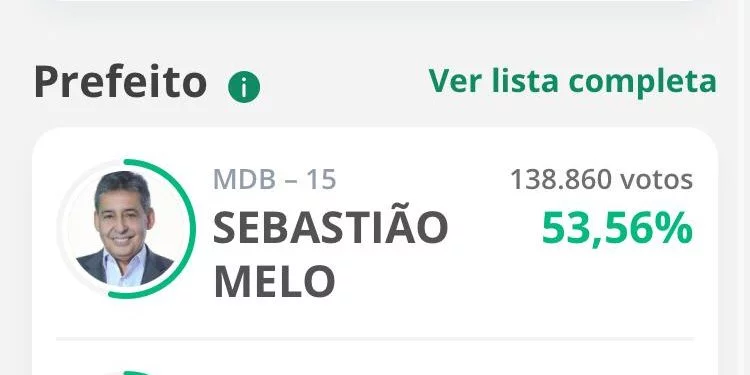Select Sebastião Melo's candidate photo

click(125, 229)
